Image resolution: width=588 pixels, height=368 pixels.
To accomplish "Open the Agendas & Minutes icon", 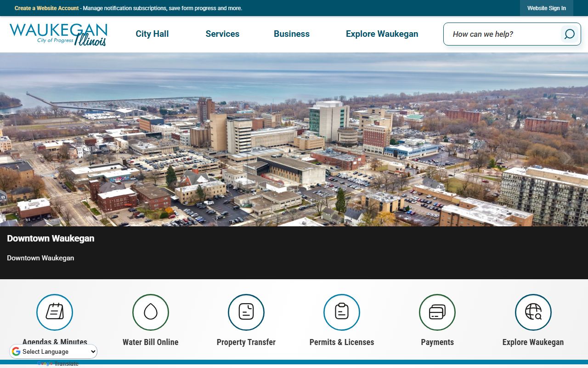I will (x=55, y=312).
